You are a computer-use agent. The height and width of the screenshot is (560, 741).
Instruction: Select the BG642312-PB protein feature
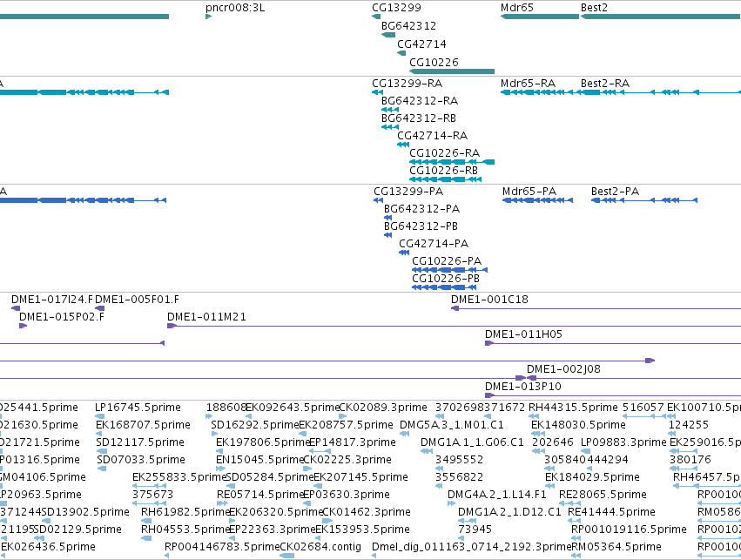(388, 235)
